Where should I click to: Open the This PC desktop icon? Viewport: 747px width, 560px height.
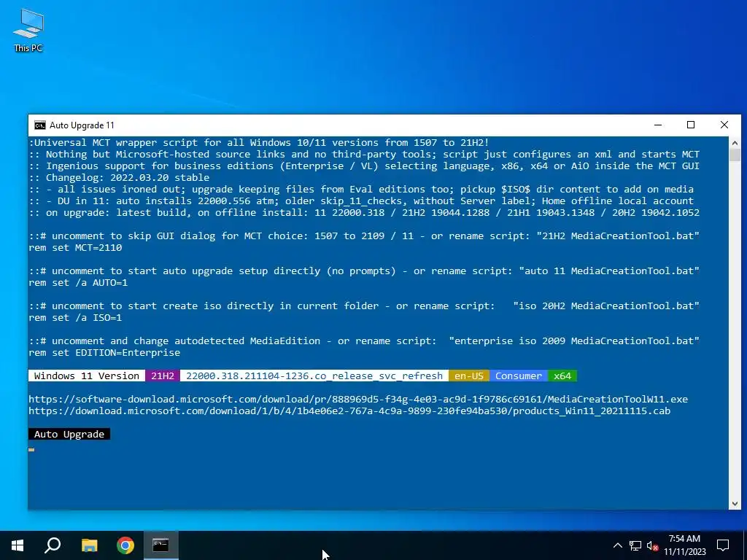[28, 30]
